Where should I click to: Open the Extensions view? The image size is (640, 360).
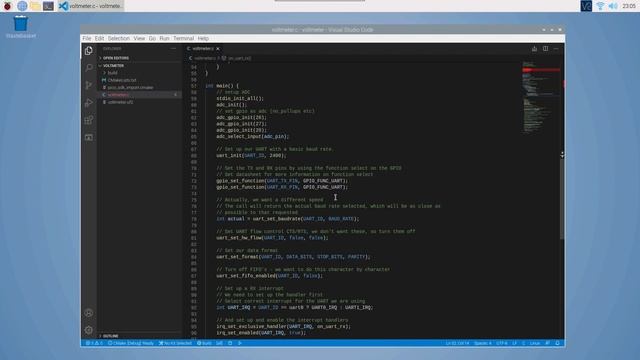(89, 120)
